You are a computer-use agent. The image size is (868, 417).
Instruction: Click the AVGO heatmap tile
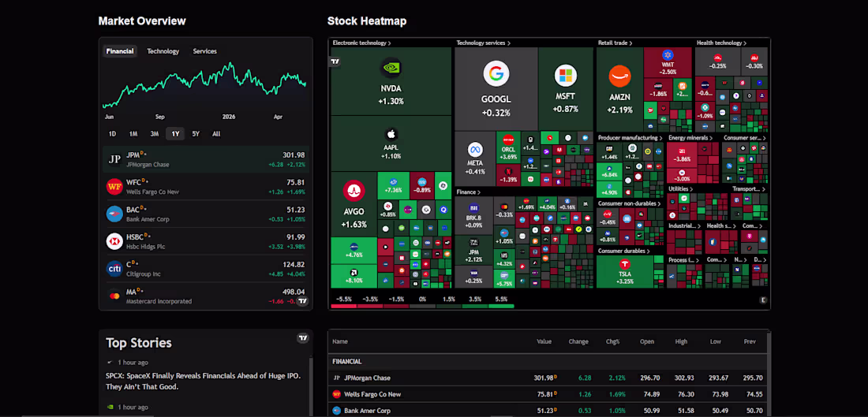[354, 203]
